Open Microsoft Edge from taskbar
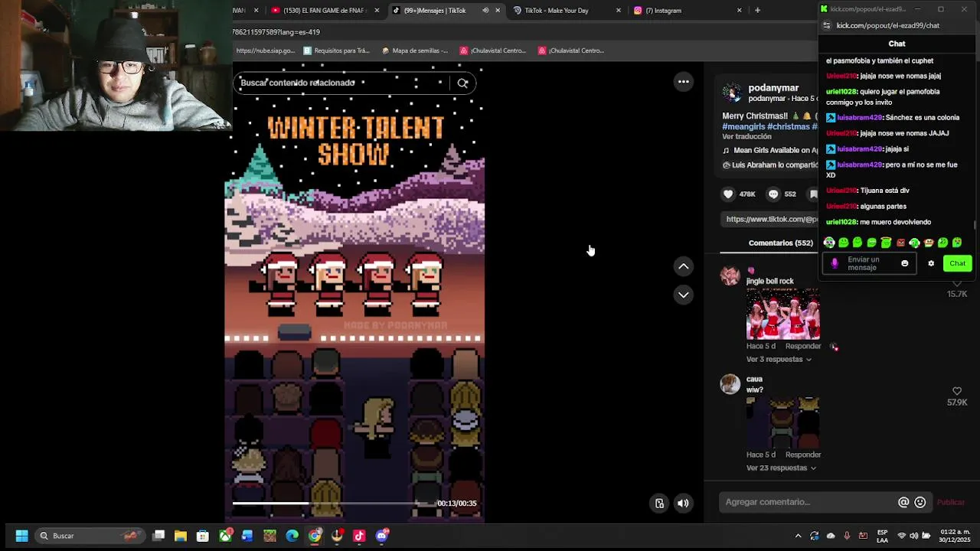This screenshot has width=980, height=551. click(x=292, y=536)
